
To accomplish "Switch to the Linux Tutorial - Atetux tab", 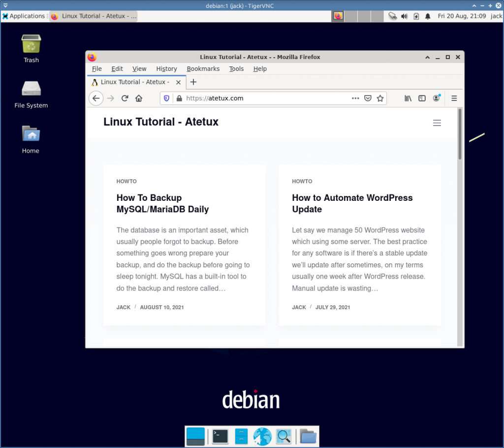I will [x=133, y=82].
